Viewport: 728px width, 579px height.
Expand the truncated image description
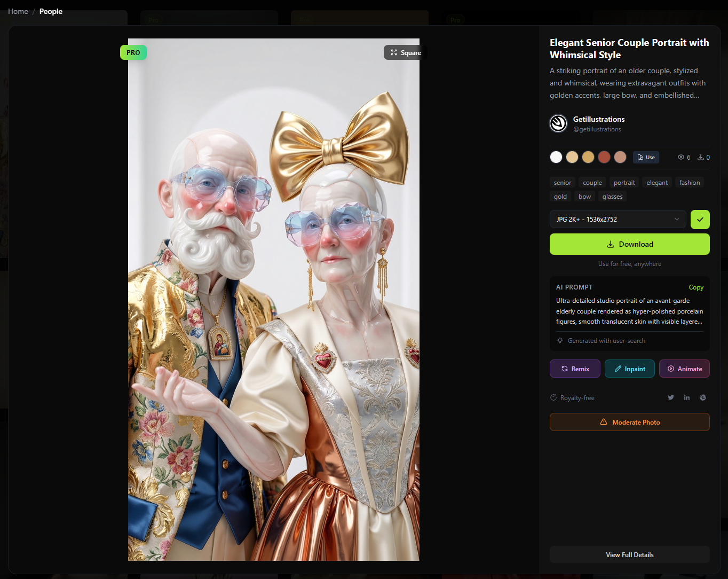629,83
